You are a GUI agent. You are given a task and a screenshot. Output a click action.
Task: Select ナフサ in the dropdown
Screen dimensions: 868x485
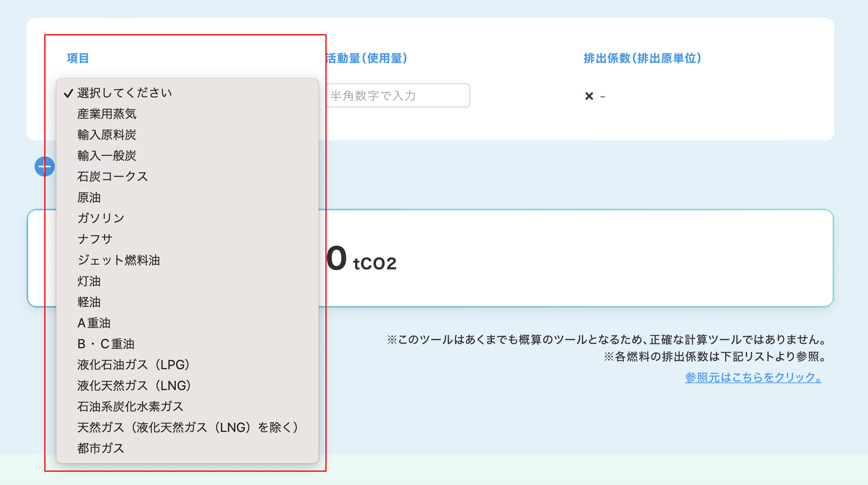pyautogui.click(x=95, y=239)
